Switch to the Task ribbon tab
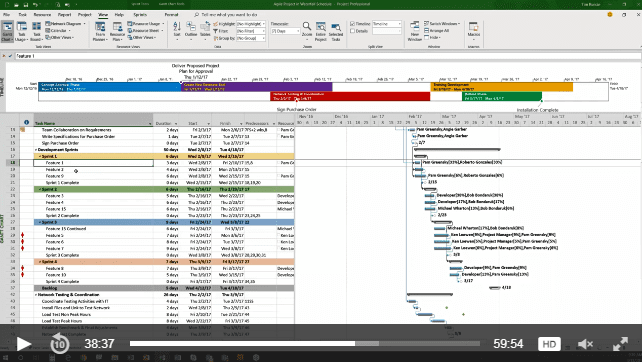Image resolution: width=642 pixels, height=362 pixels. (x=23, y=15)
